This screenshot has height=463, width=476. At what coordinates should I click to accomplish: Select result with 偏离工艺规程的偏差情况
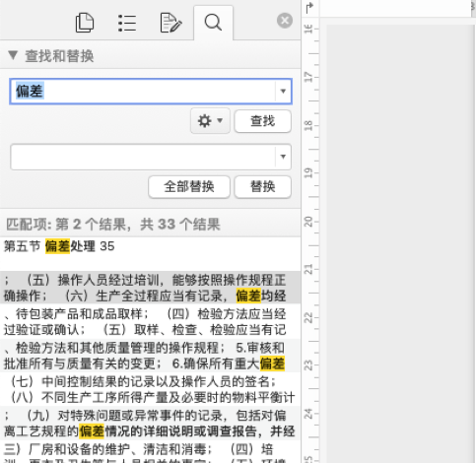click(150, 423)
